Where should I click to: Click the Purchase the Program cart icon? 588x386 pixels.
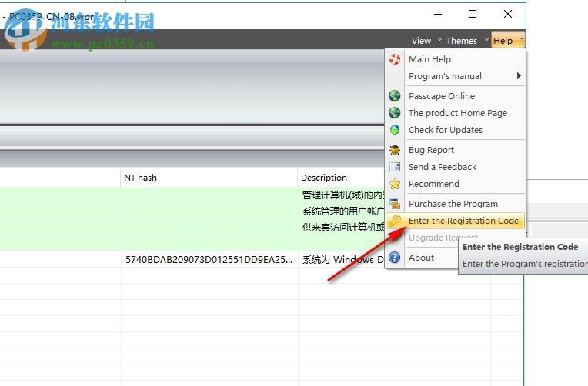coord(395,204)
